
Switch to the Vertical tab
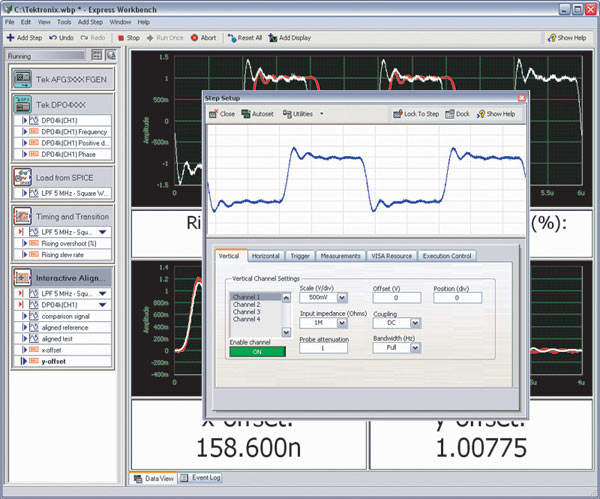[229, 256]
